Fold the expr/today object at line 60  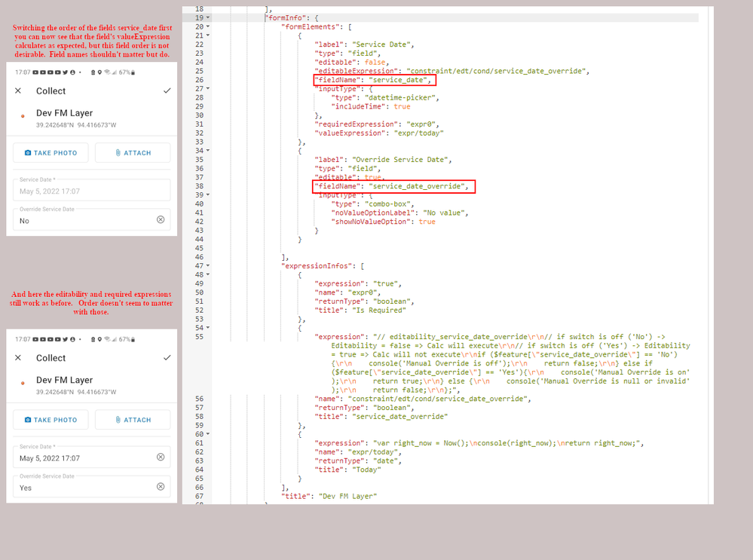[x=208, y=433]
